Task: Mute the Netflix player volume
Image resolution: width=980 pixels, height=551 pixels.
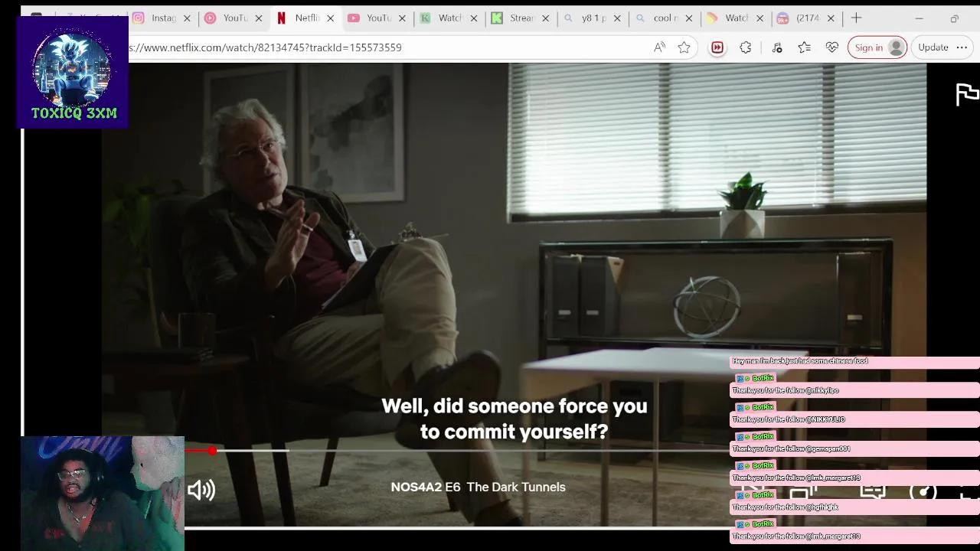Action: [201, 490]
